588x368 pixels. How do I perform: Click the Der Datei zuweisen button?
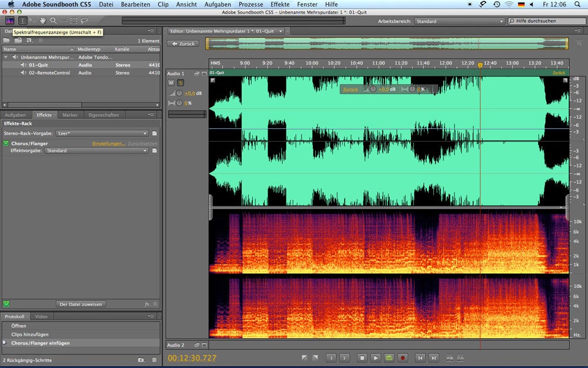tap(81, 304)
